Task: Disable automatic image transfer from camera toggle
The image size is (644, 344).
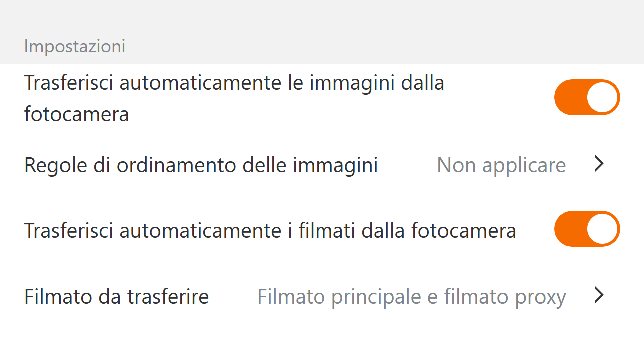Action: tap(587, 97)
